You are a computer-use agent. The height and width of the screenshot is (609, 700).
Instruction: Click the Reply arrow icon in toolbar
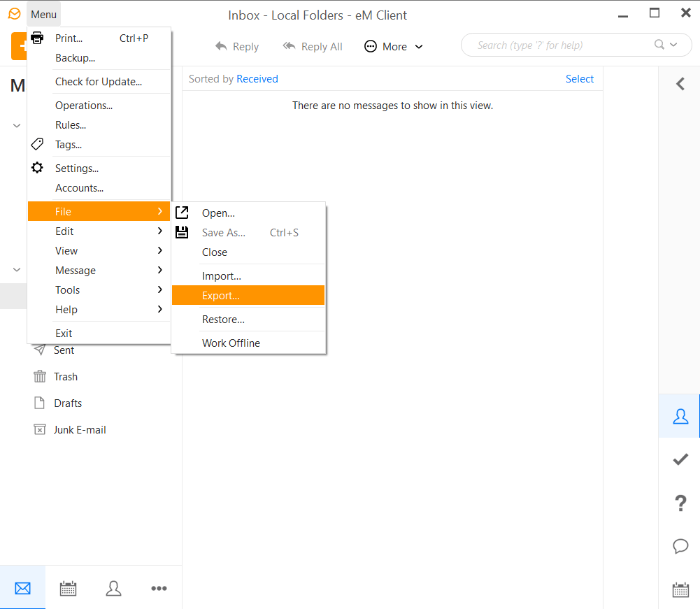pyautogui.click(x=221, y=46)
